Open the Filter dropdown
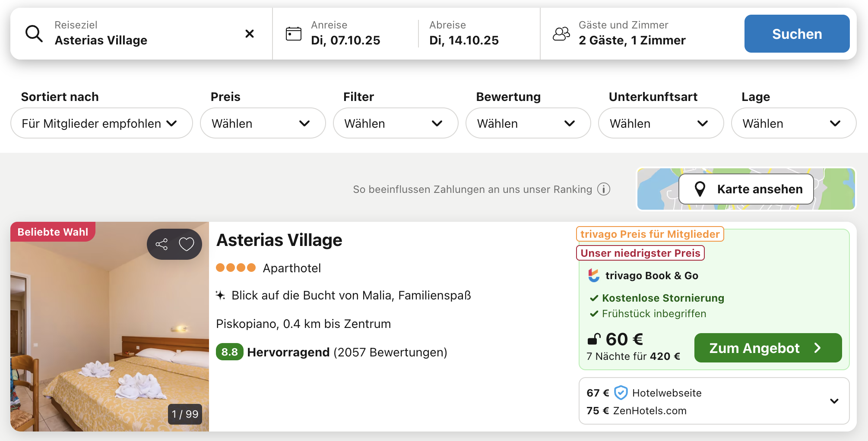 click(396, 123)
